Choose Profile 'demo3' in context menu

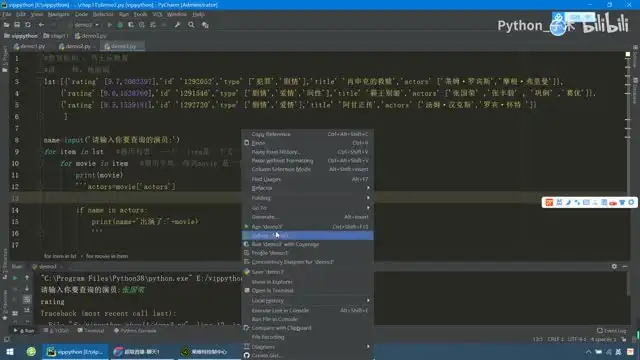(308, 253)
